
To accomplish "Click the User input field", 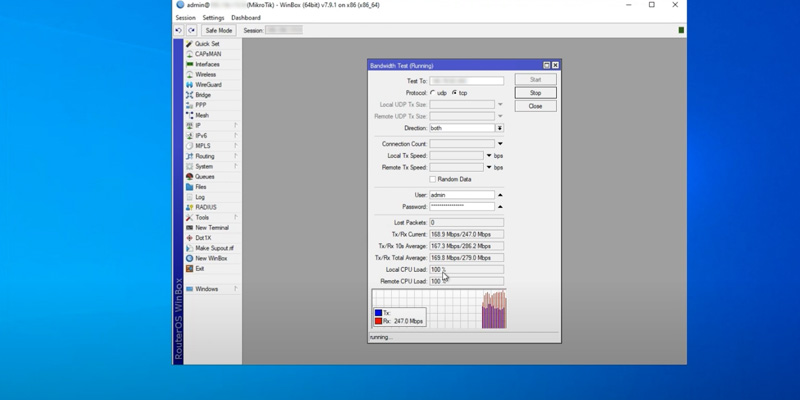I will pyautogui.click(x=462, y=195).
